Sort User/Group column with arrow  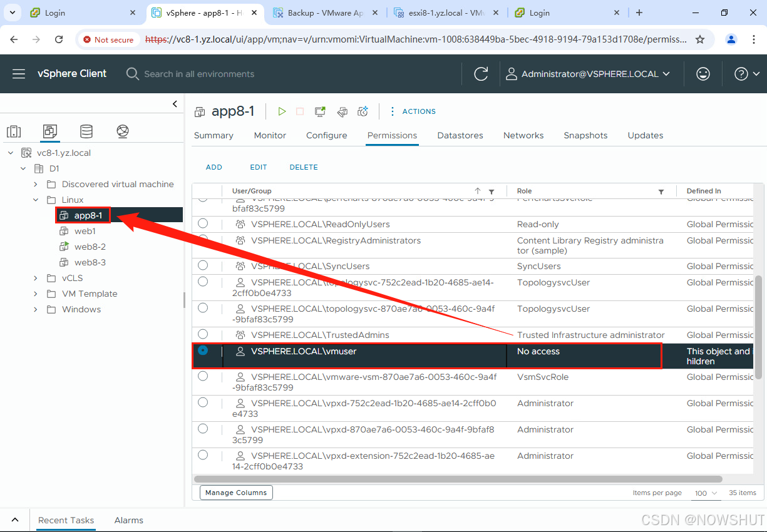pyautogui.click(x=478, y=191)
